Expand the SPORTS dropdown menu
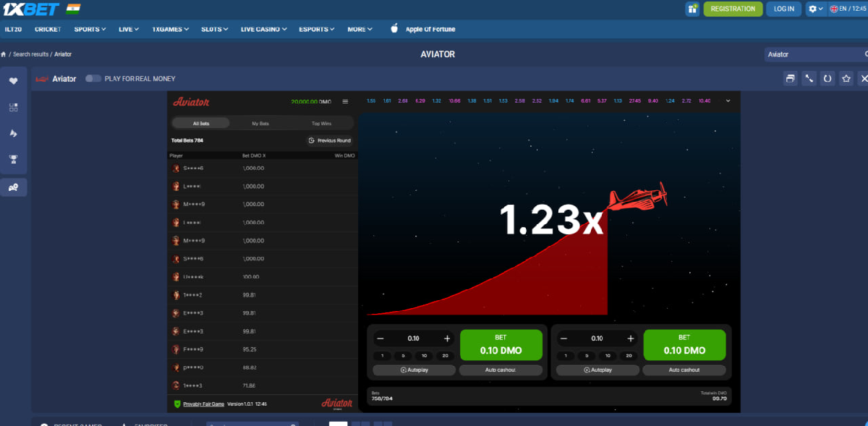 (90, 29)
